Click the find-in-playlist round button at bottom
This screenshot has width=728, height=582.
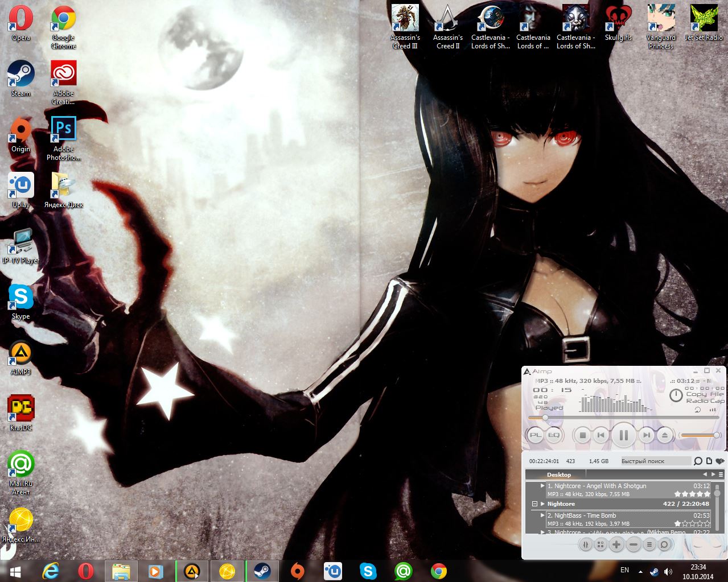coord(664,544)
